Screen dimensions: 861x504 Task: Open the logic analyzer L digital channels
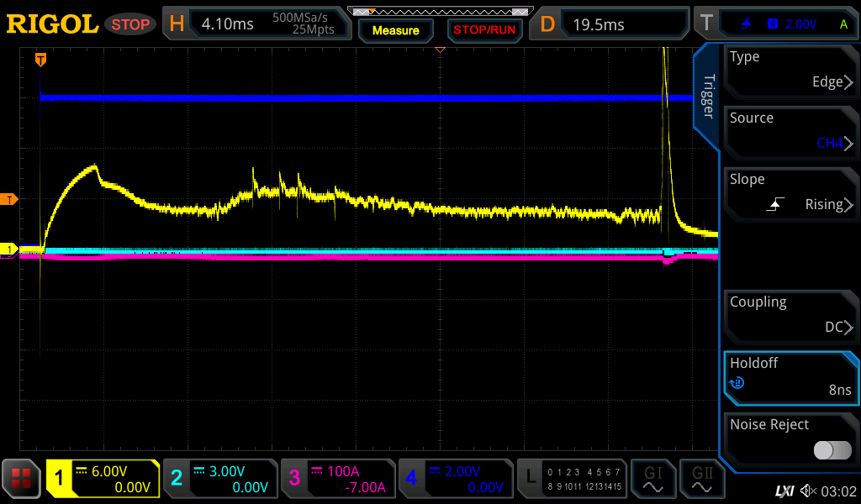(572, 479)
